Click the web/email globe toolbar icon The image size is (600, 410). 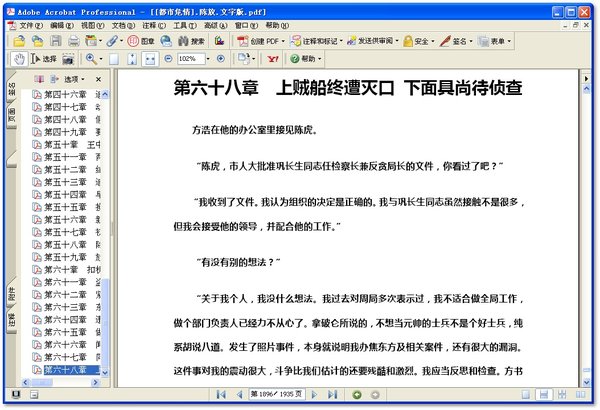click(x=166, y=41)
